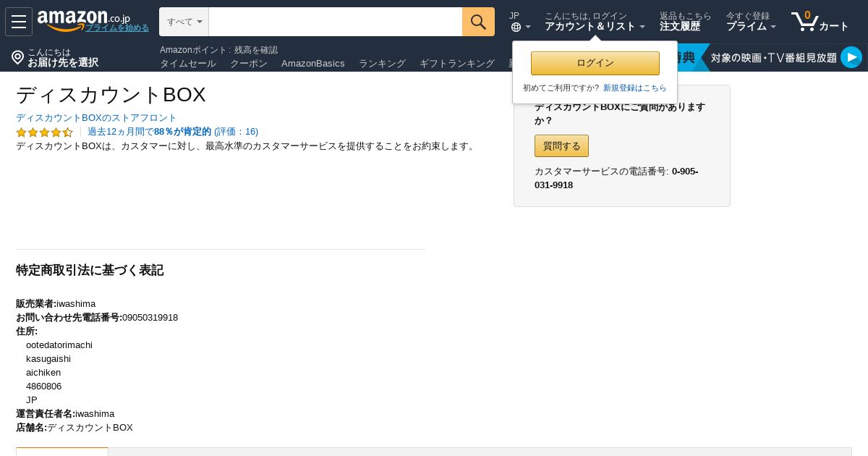Click the yellow ログイン button
The width and height of the screenshot is (868, 456).
[x=595, y=63]
